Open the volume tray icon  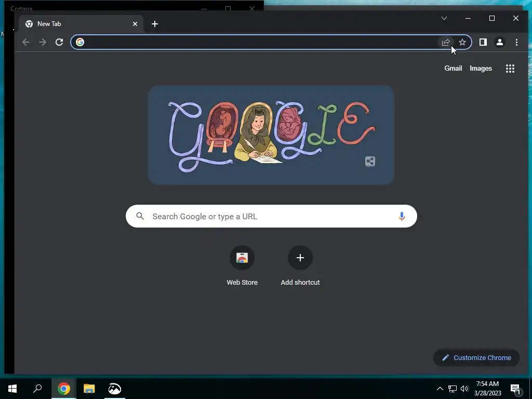tap(464, 389)
